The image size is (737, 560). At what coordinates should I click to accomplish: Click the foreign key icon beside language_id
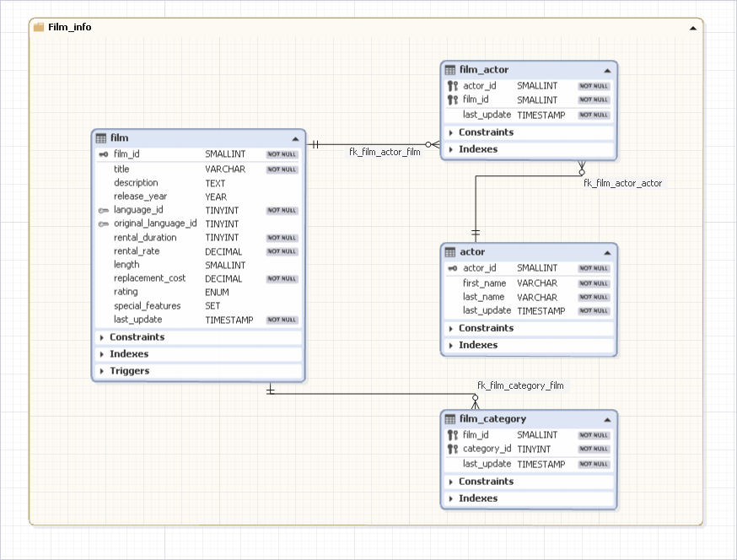103,210
